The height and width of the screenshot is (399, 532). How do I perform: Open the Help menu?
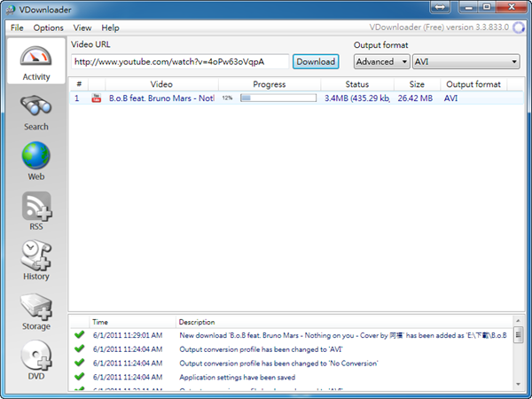point(111,28)
